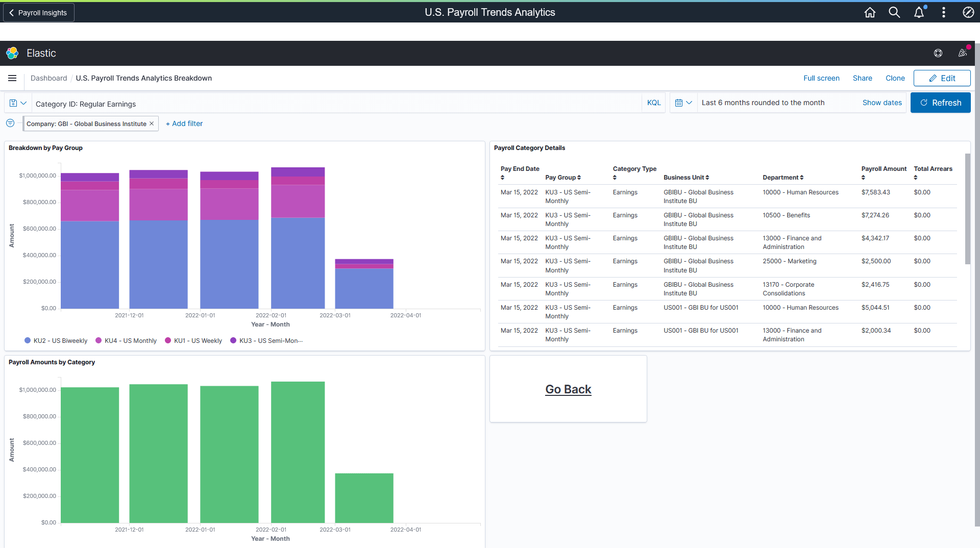
Task: Open filter options via the funnel icon
Action: 10,123
